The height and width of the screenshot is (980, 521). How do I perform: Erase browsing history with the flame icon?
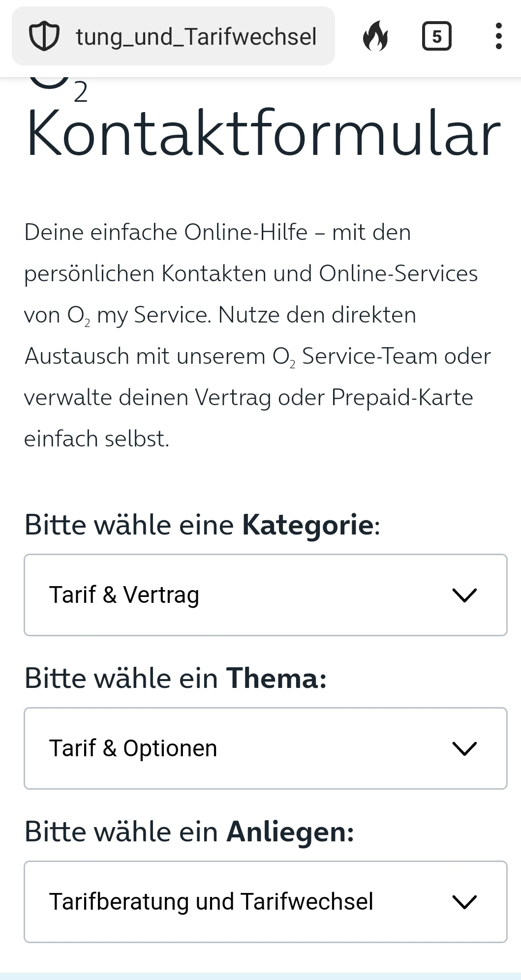375,36
